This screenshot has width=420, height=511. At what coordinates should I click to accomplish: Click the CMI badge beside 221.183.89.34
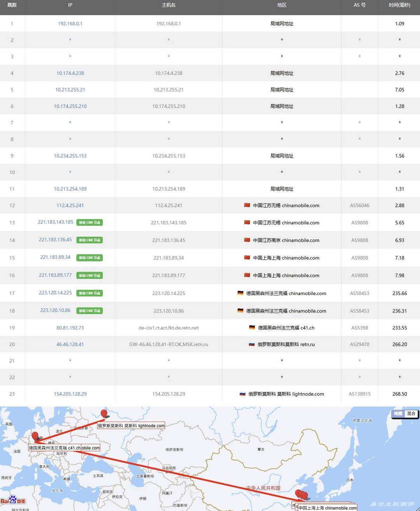(89, 258)
